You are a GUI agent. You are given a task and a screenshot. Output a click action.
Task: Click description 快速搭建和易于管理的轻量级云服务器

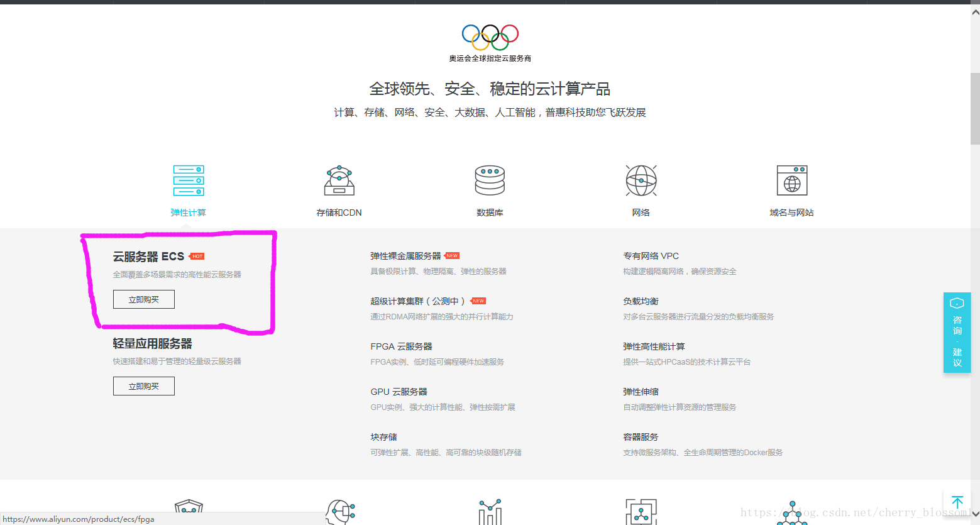tap(177, 362)
